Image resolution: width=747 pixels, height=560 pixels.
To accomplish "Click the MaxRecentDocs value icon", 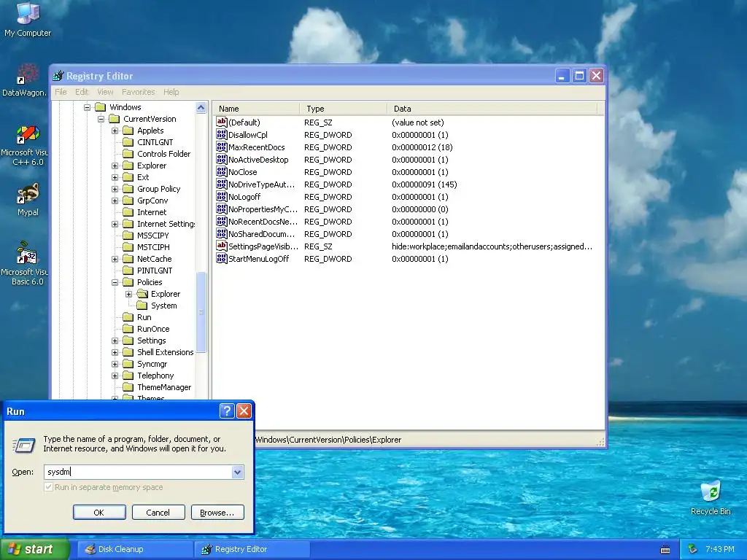I will (222, 147).
